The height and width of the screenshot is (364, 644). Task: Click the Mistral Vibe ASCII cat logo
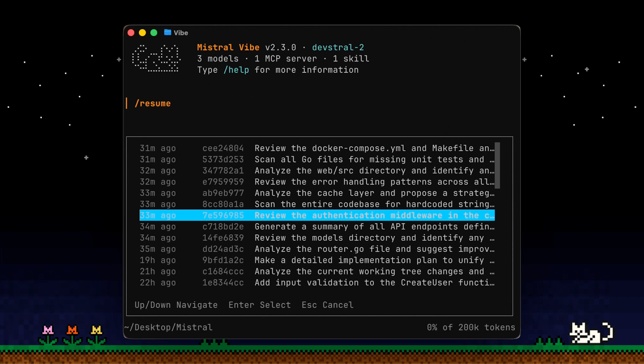tap(156, 58)
